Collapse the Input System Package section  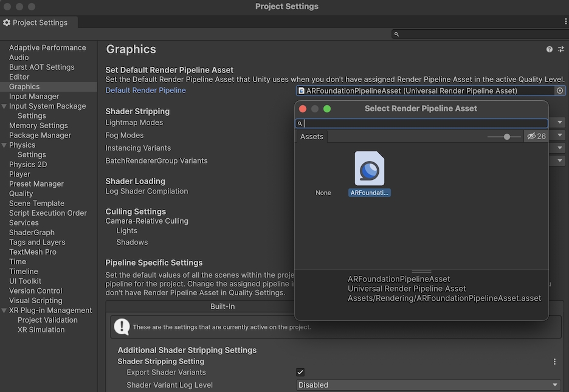pos(5,106)
